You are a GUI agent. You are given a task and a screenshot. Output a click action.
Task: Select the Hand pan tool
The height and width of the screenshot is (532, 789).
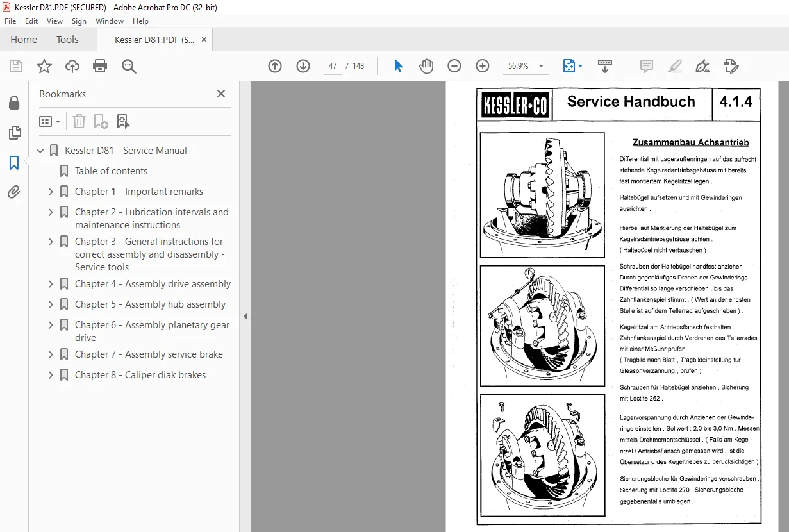click(426, 66)
